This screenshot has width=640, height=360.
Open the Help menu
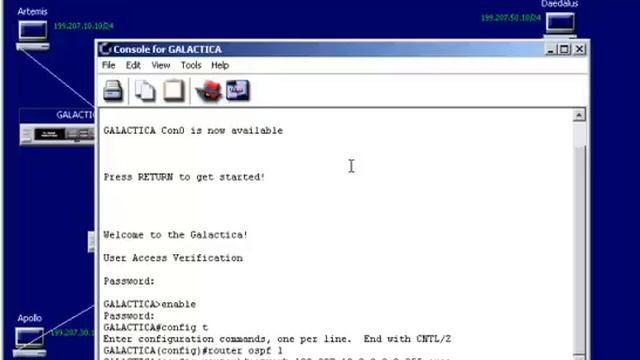[220, 65]
